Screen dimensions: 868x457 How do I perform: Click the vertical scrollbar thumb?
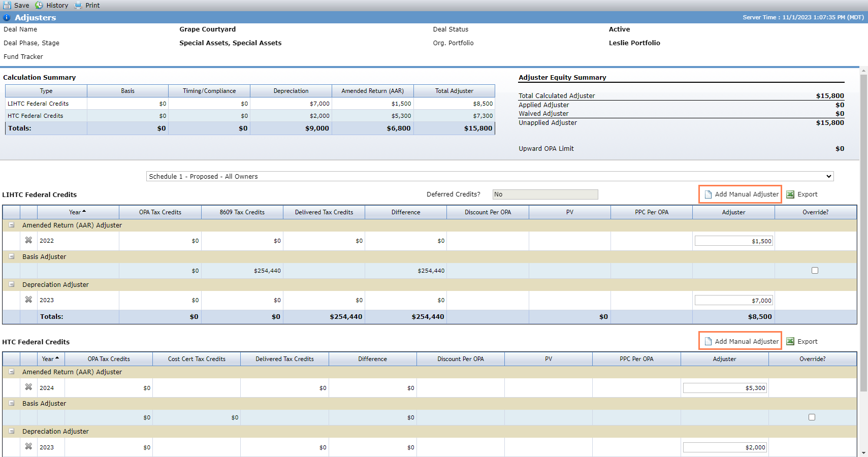click(864, 234)
